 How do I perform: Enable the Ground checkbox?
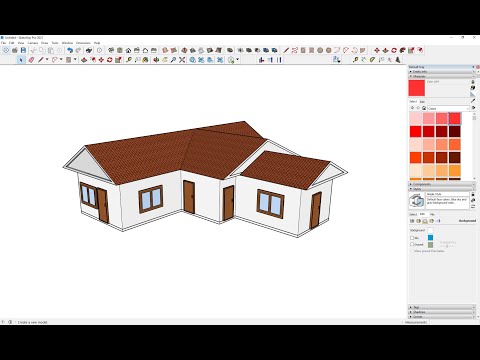point(412,244)
